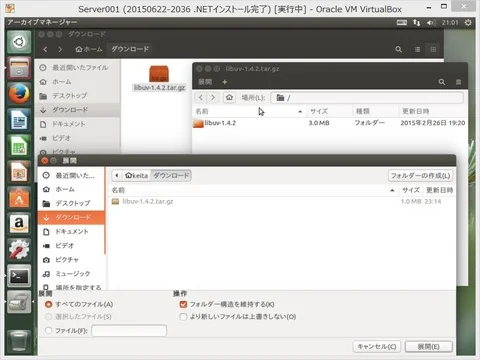Click file name field beside ファイル(F)

coord(129,331)
